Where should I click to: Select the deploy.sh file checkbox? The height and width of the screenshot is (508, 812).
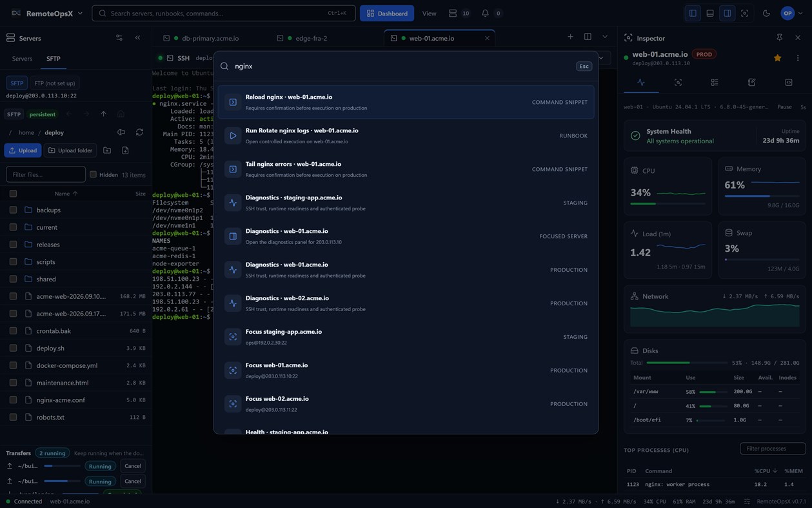point(13,348)
